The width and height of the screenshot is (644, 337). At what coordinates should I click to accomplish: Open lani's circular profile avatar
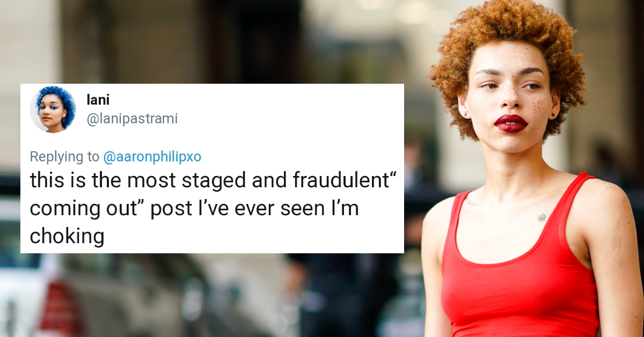pyautogui.click(x=53, y=109)
